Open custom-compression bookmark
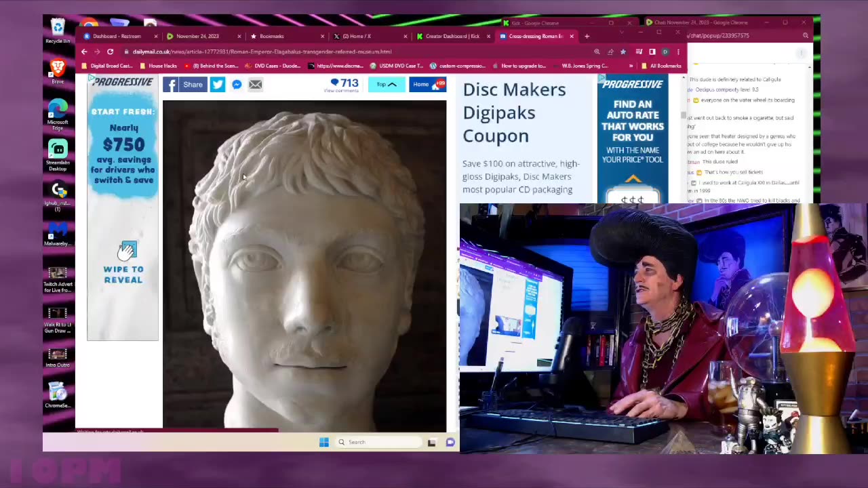Image resolution: width=868 pixels, height=488 pixels. pos(458,66)
